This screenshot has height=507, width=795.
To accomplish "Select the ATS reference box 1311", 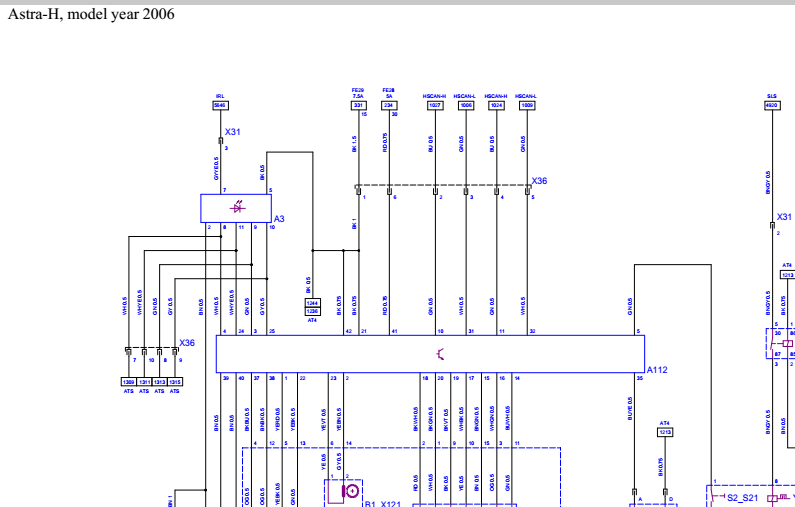I will click(x=144, y=382).
